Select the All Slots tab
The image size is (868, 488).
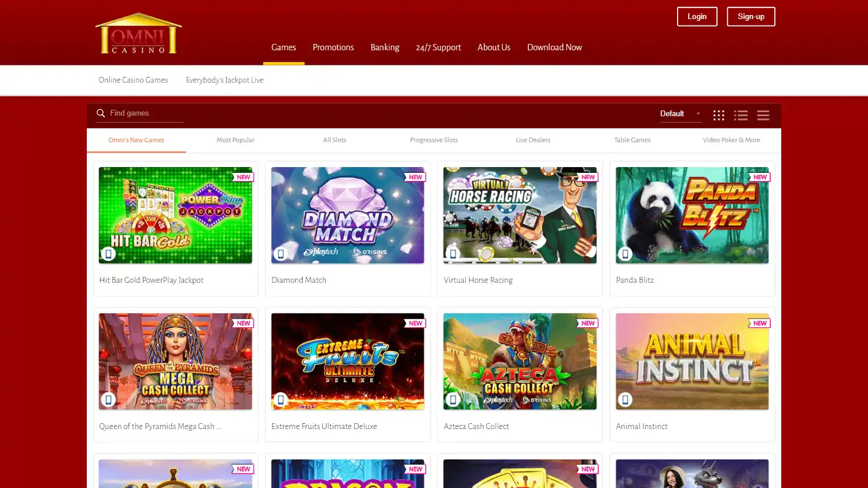click(x=334, y=140)
